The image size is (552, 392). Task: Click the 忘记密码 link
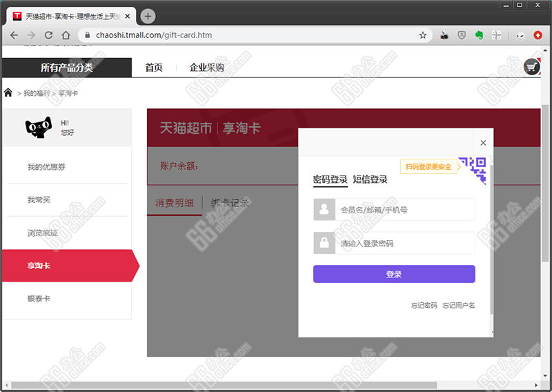click(x=424, y=305)
